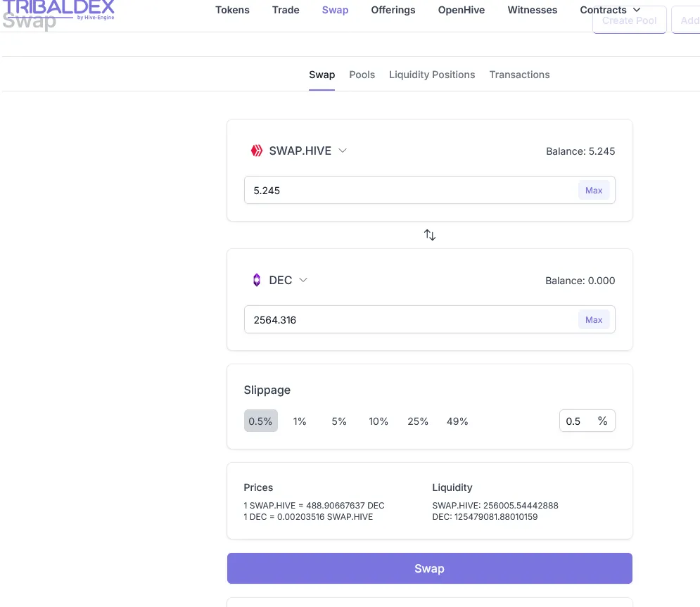Click Max for SWAP.HIVE amount

[594, 191]
